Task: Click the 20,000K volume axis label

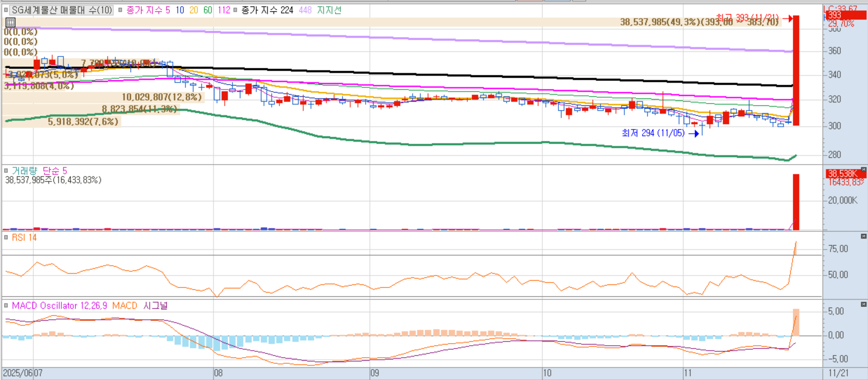Action: pos(843,200)
